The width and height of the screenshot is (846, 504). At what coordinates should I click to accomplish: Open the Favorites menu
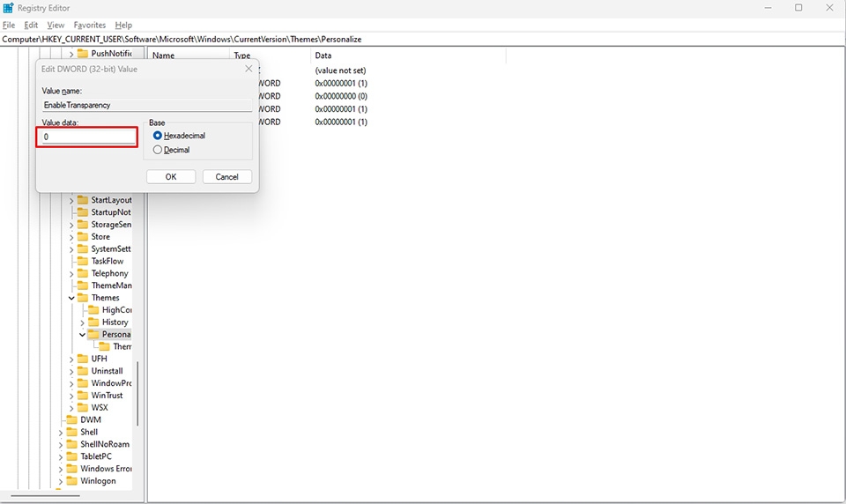click(x=90, y=25)
